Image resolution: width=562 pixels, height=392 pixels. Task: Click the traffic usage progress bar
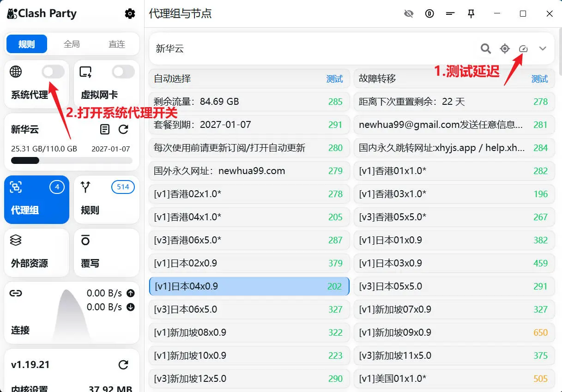(x=72, y=160)
